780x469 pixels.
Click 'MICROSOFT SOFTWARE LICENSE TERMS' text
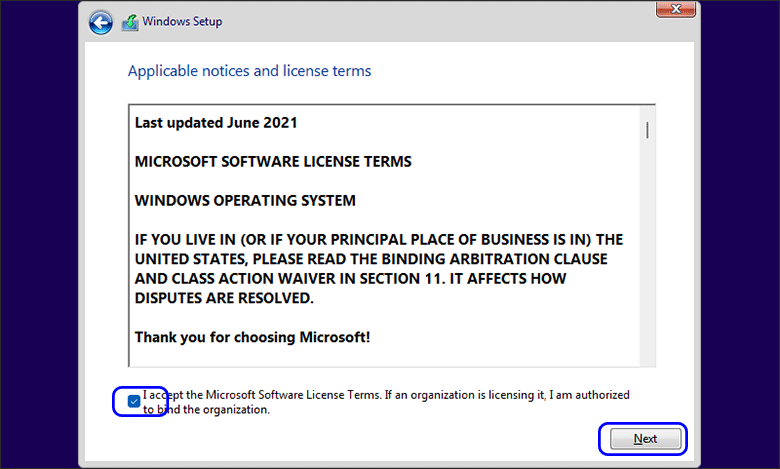(273, 162)
